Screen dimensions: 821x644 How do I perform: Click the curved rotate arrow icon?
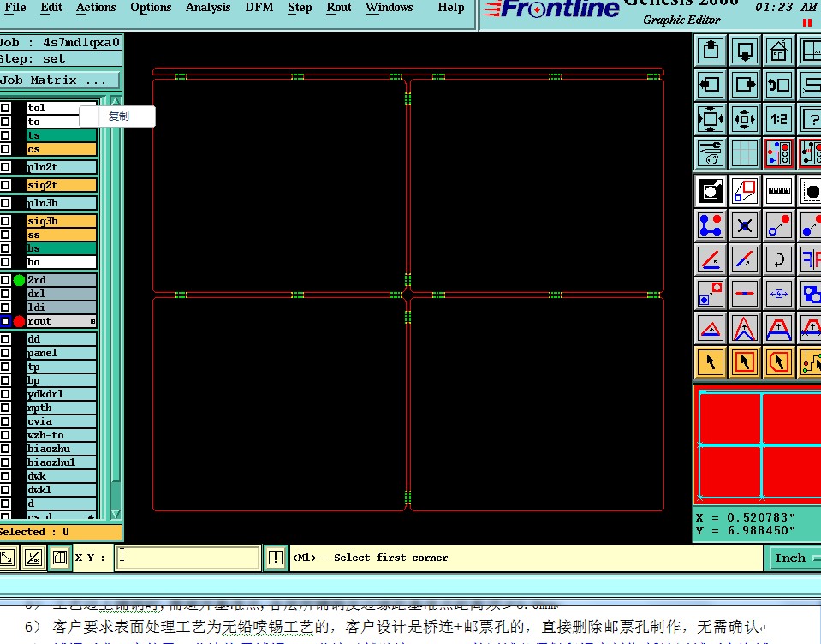[x=778, y=259]
